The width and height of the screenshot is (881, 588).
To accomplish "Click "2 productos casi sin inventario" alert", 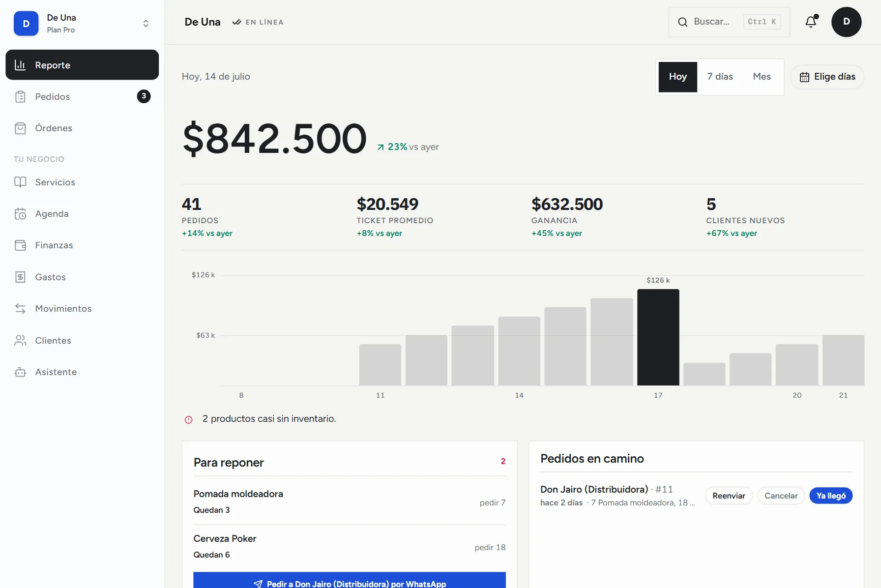I will pos(269,419).
